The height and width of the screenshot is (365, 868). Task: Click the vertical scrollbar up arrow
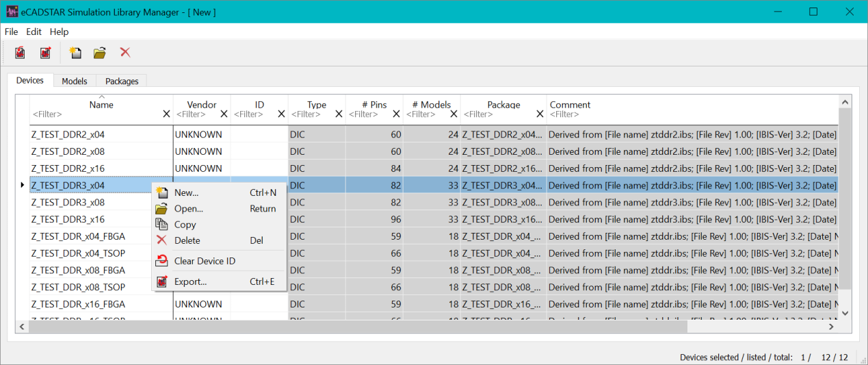tap(845, 102)
